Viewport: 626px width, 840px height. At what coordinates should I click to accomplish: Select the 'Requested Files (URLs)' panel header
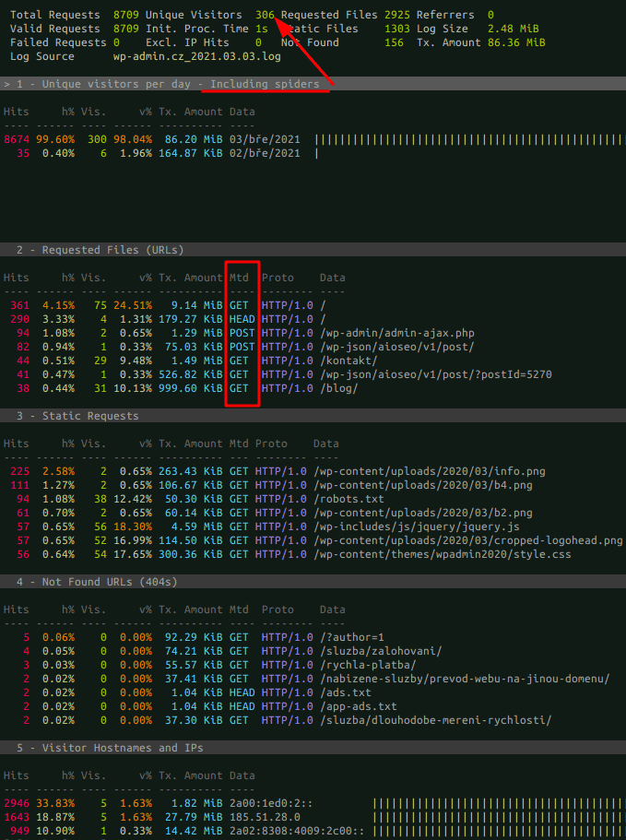tap(313, 250)
